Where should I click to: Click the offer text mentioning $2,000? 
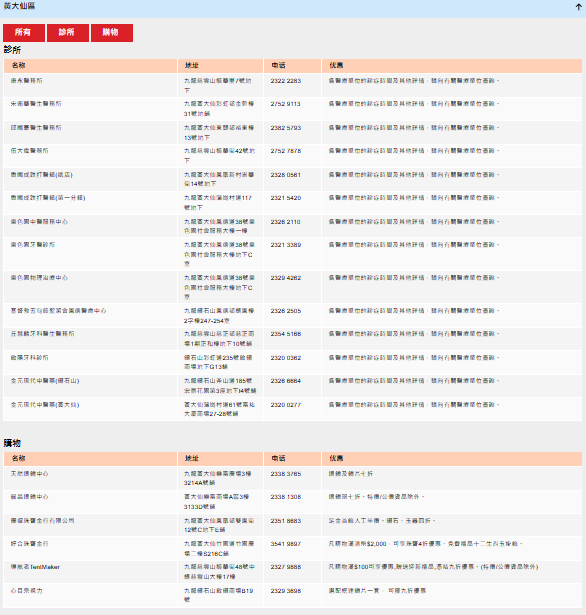[425, 544]
